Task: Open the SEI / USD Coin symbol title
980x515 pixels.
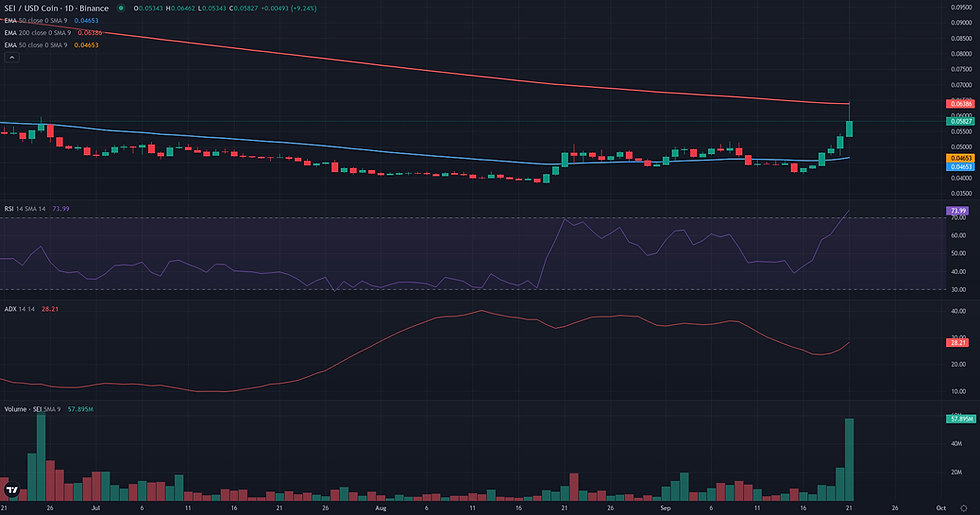Action: click(56, 8)
